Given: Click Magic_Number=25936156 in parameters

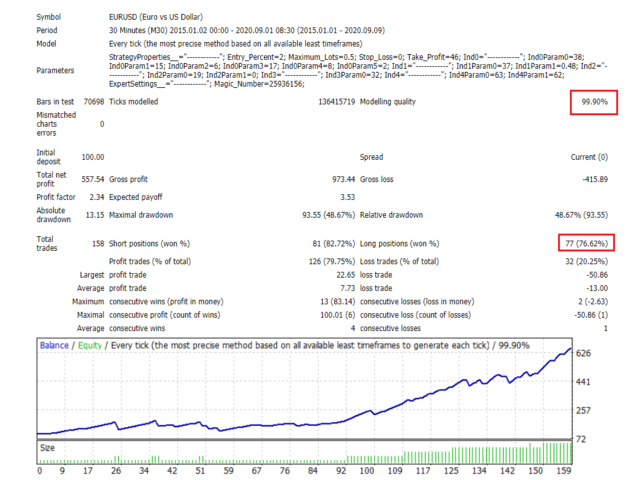Looking at the screenshot, I should (x=259, y=84).
